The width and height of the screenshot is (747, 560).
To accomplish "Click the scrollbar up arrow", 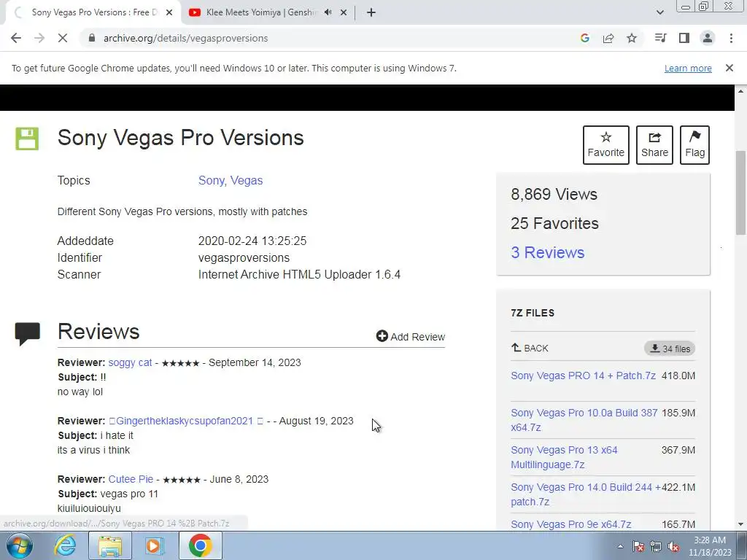I will [x=740, y=90].
